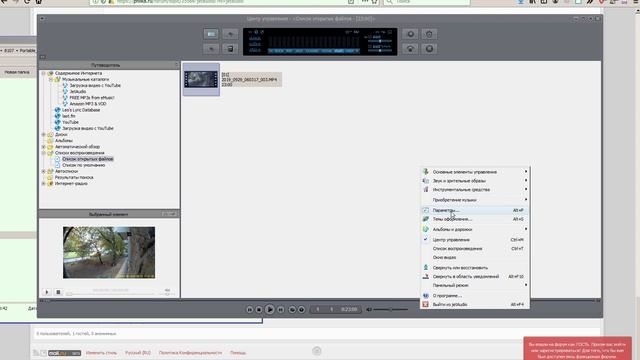Open the Путеводитель panel header menu button
The image size is (640, 360).
tap(176, 65)
